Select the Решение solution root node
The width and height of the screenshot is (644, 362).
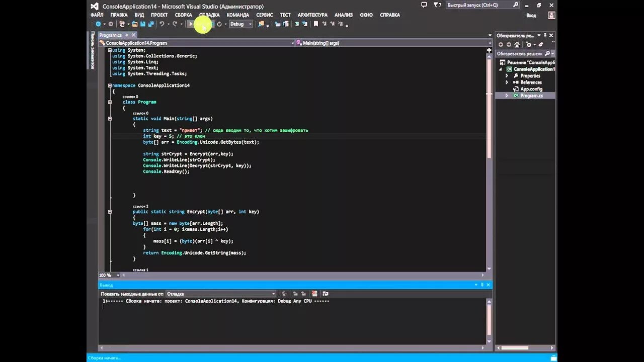[x=527, y=62]
